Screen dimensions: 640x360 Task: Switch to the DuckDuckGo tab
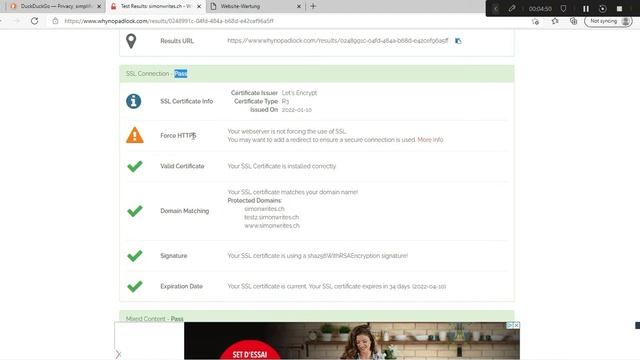click(55, 7)
